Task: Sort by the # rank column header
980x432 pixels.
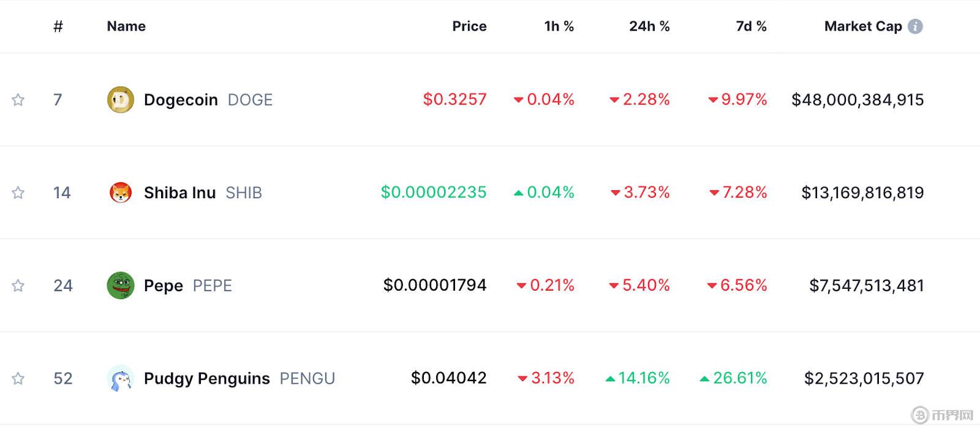Action: pyautogui.click(x=58, y=26)
